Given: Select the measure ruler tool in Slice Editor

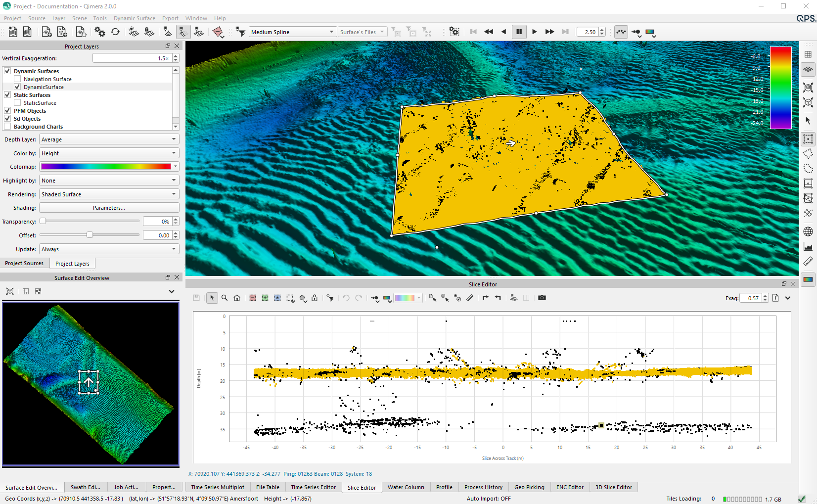Looking at the screenshot, I should point(470,298).
